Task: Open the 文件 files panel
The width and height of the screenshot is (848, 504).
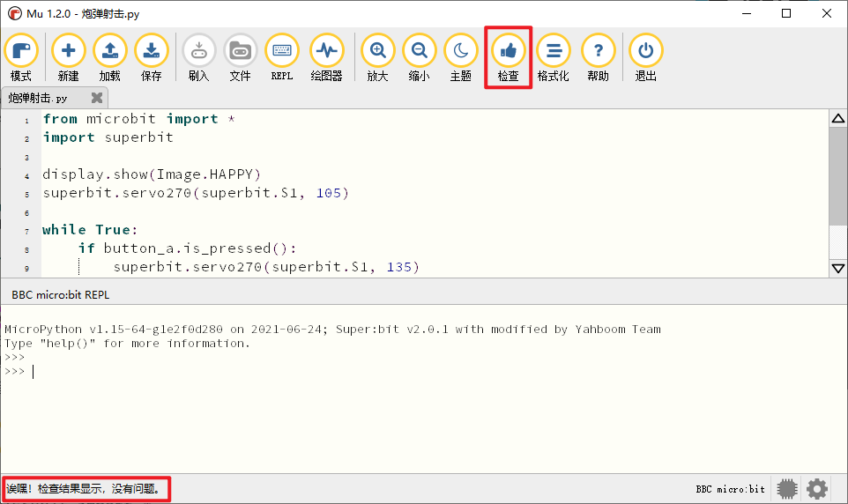Action: [x=240, y=57]
